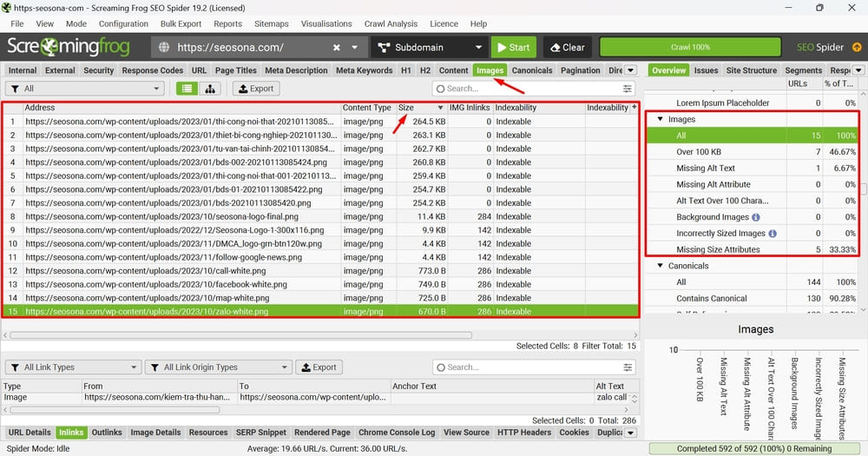
Task: Open the File menu
Action: coord(17,23)
